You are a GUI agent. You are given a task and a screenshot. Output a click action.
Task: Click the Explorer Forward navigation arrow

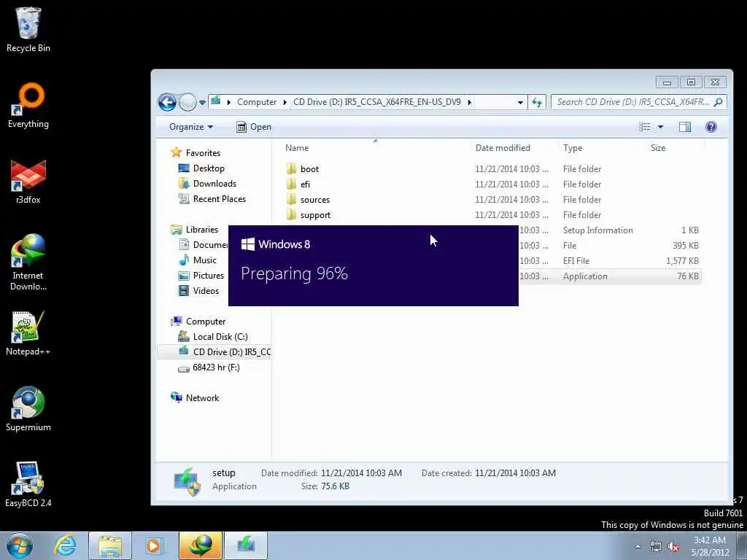click(187, 102)
